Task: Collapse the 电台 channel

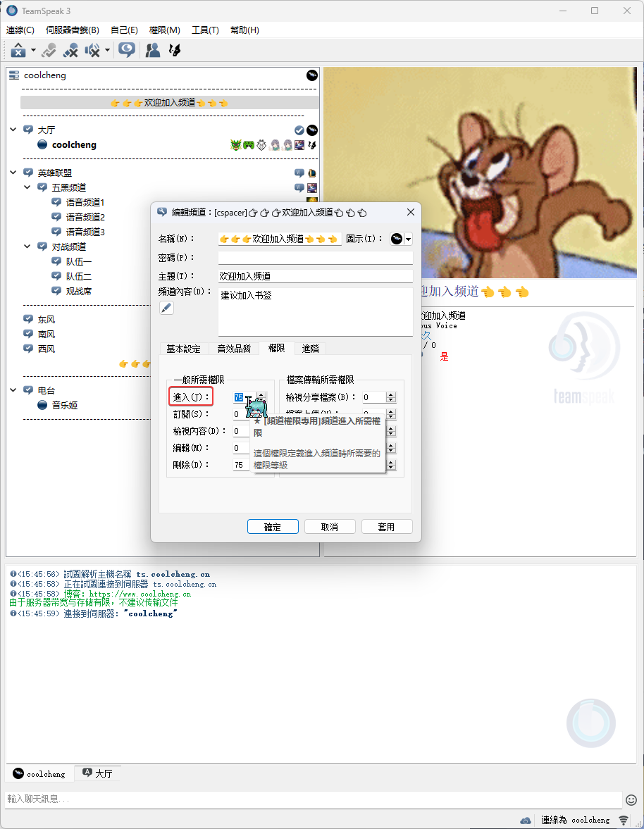Action: 13,390
